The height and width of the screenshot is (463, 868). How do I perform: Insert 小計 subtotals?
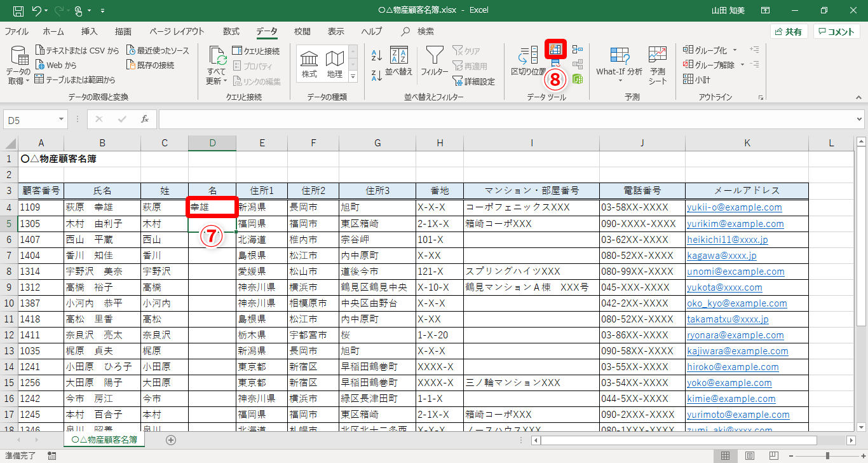coord(696,79)
